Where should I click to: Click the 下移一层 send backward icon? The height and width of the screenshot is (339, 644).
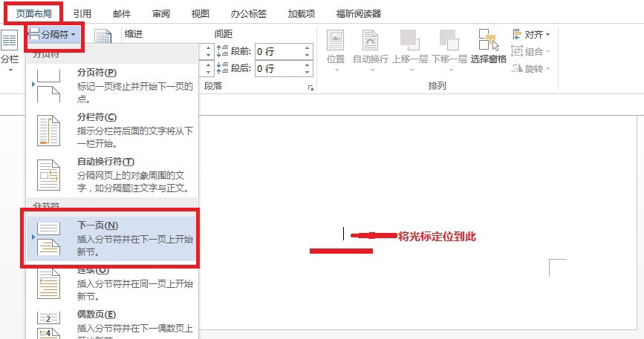(x=449, y=40)
